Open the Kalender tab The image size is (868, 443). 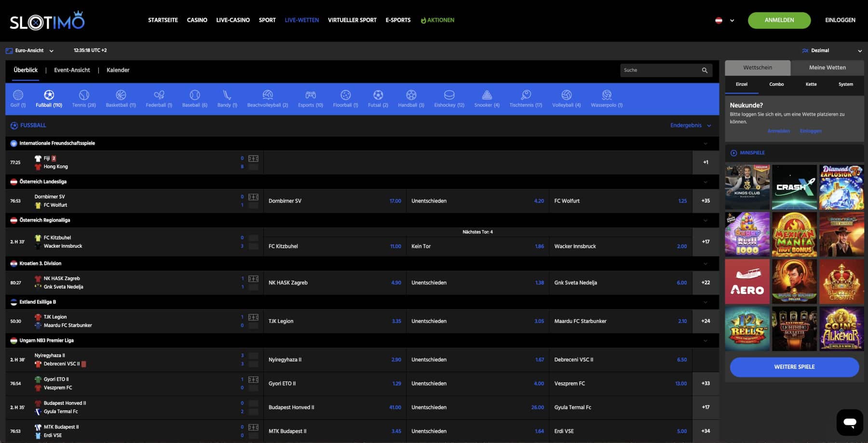click(118, 70)
